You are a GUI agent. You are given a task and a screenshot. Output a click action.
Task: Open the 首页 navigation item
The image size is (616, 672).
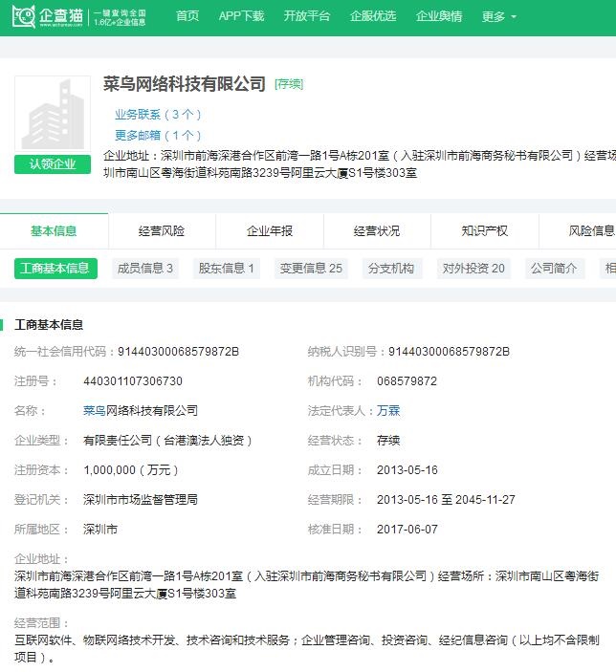tap(187, 16)
